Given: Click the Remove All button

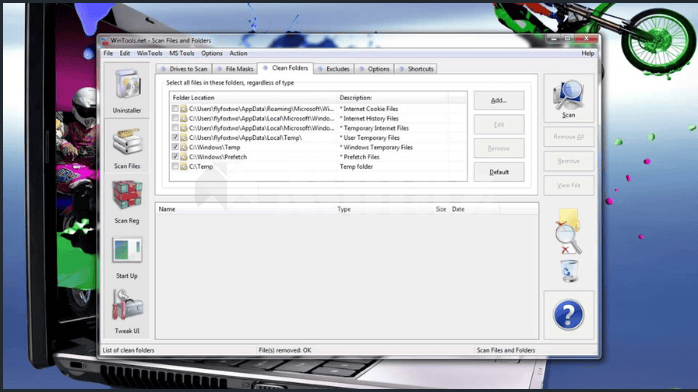Looking at the screenshot, I should 568,137.
